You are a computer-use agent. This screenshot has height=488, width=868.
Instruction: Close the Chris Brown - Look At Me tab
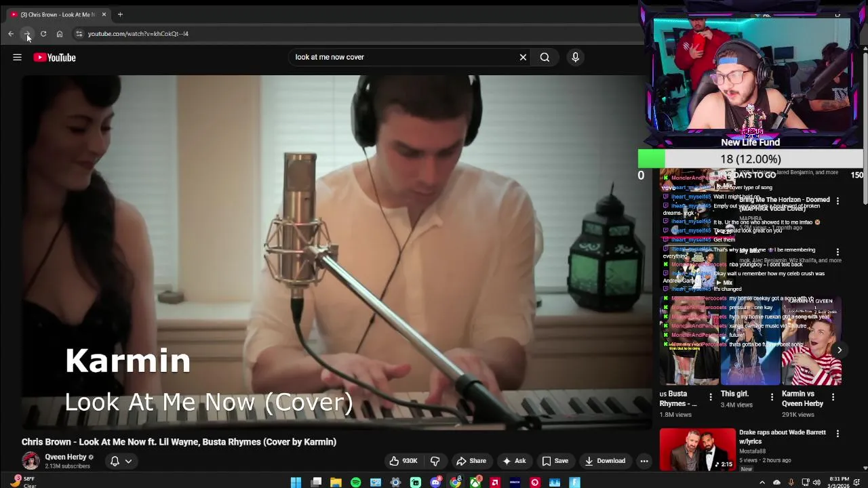(104, 14)
